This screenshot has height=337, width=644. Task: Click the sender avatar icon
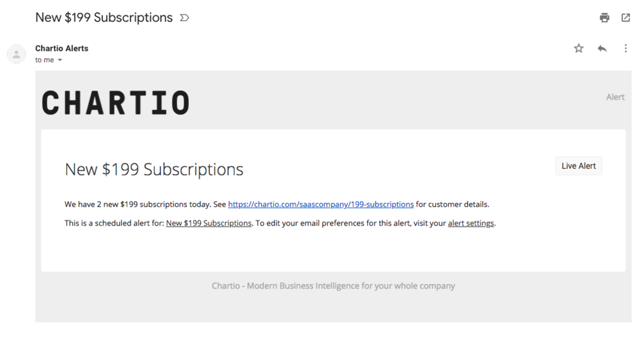(x=17, y=54)
